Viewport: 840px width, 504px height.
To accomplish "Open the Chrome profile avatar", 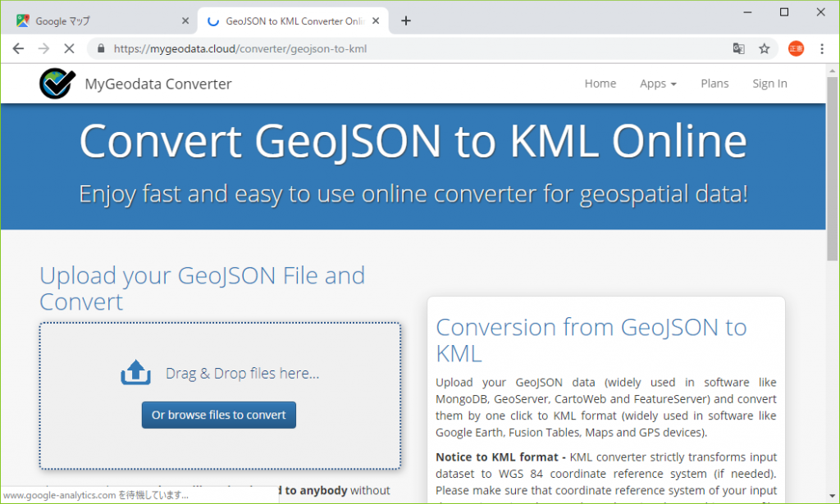I will 796,48.
